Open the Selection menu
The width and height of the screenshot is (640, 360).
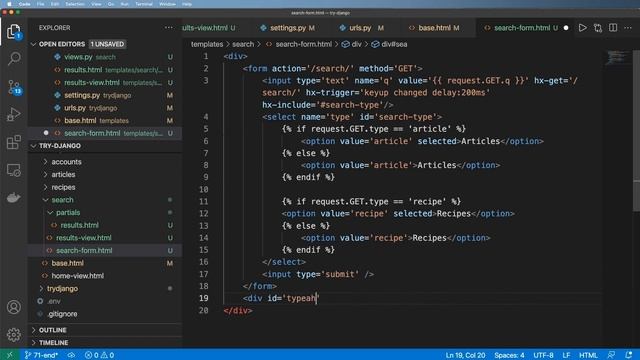[x=75, y=4]
